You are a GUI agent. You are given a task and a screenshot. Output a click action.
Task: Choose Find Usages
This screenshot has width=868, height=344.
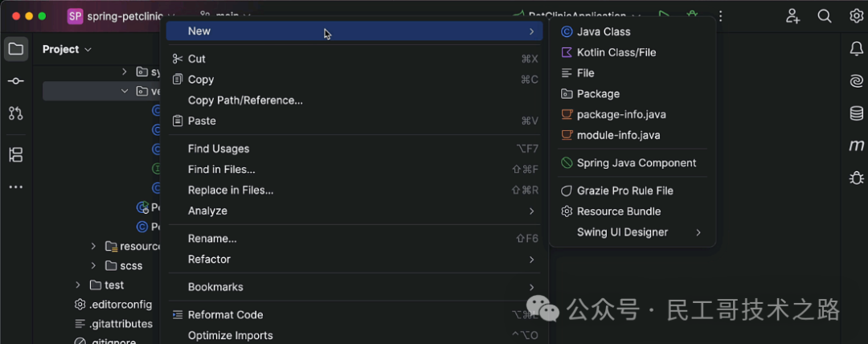tap(354, 149)
